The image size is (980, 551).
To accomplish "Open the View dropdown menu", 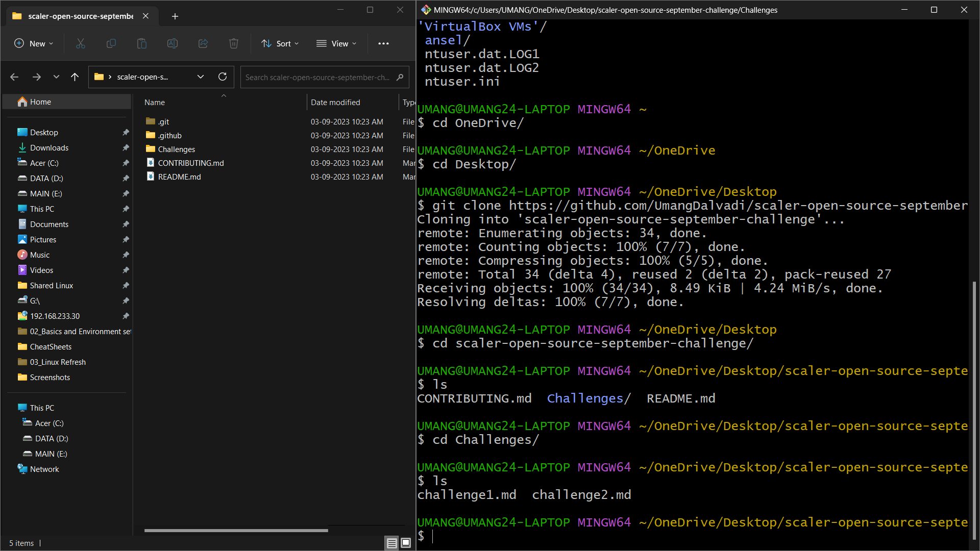I will coord(336,43).
